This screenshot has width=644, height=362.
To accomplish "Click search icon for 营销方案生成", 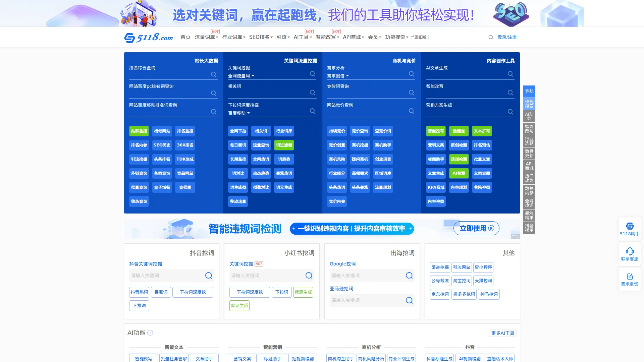I will point(511,112).
